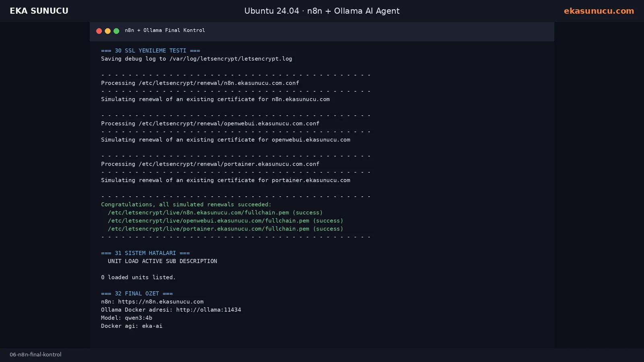Image resolution: width=644 pixels, height=362 pixels.
Task: Click the EKA SUNUCU brand title
Action: [x=39, y=11]
